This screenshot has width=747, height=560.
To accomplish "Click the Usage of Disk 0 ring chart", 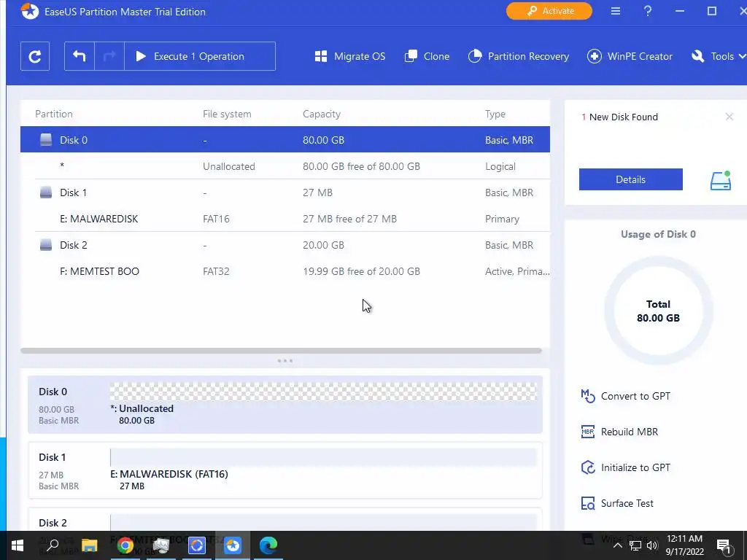I will pyautogui.click(x=659, y=311).
